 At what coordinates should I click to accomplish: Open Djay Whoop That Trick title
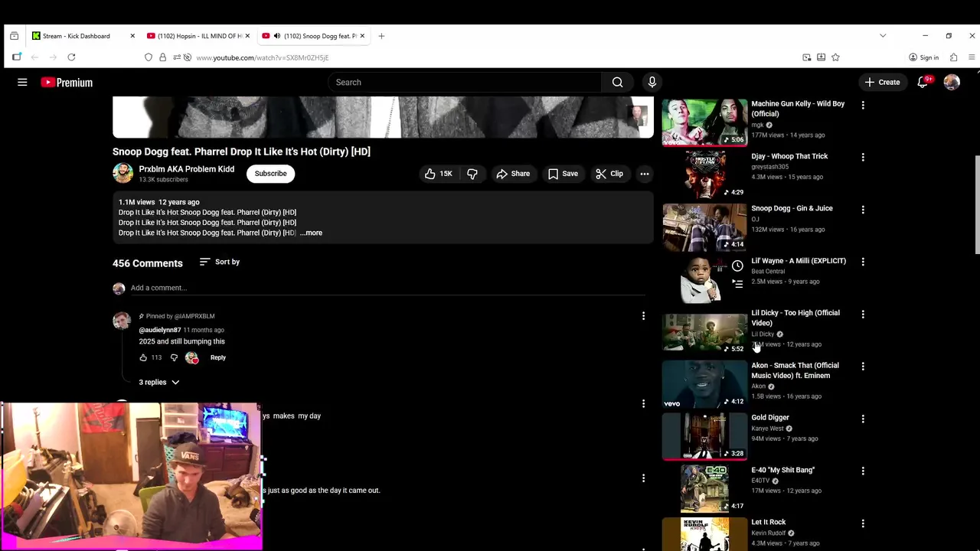[x=789, y=156]
